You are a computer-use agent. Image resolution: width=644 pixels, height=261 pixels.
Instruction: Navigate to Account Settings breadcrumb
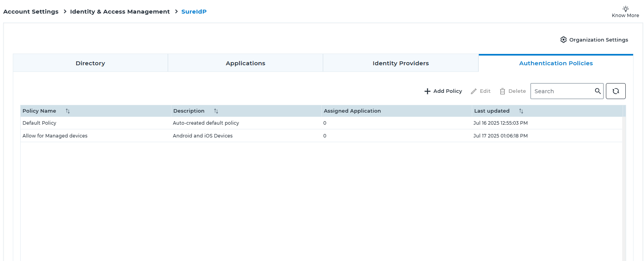point(31,12)
